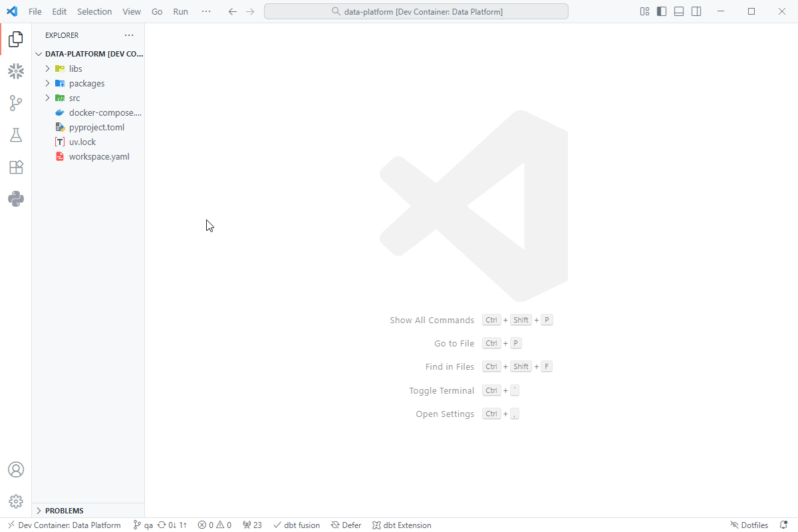The height and width of the screenshot is (532, 798).
Task: Toggle the secondary side bar visibility
Action: (x=696, y=11)
